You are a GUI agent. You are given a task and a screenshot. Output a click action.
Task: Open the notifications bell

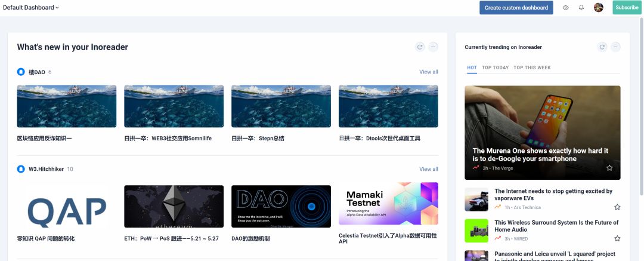[581, 7]
